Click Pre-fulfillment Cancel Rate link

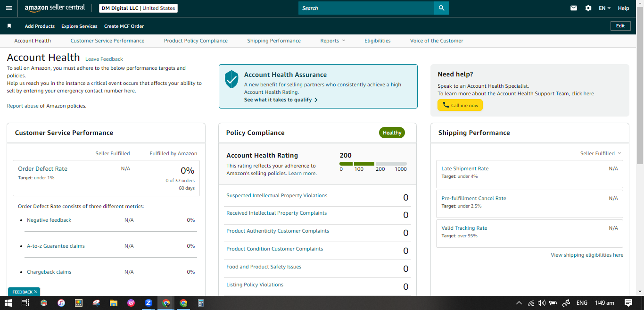474,198
